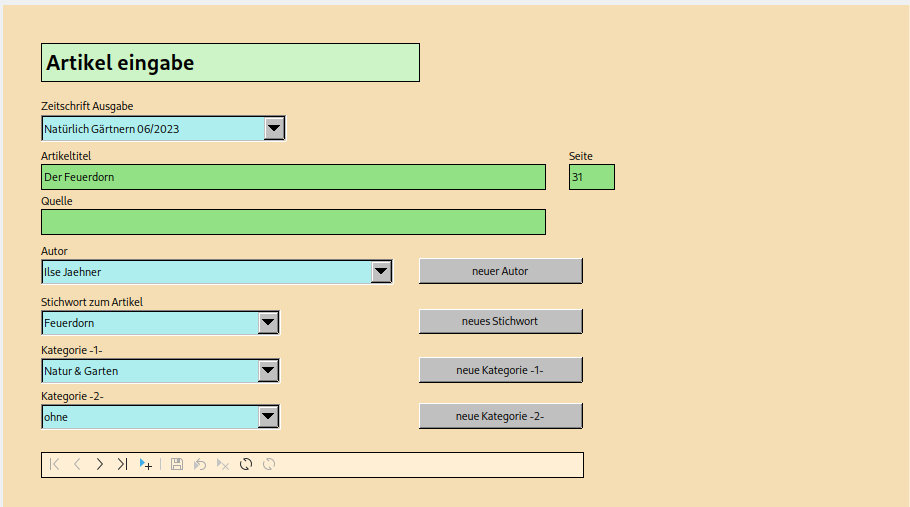Save the current record
The image size is (910, 507).
[x=177, y=464]
